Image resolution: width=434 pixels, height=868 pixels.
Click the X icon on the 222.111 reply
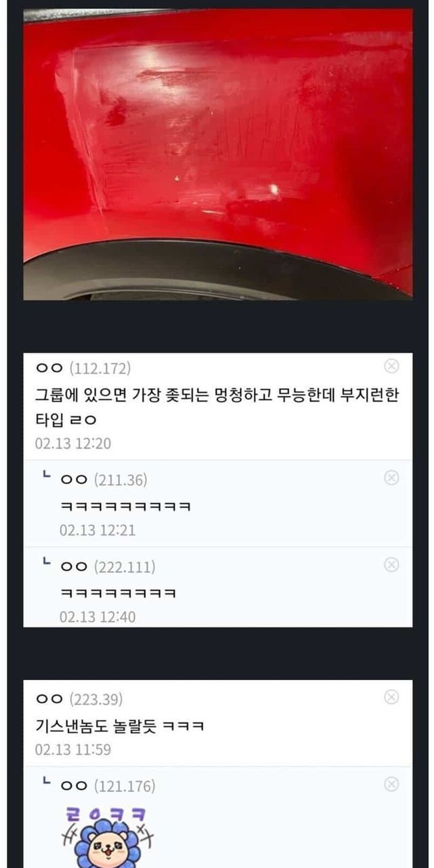pos(391,564)
